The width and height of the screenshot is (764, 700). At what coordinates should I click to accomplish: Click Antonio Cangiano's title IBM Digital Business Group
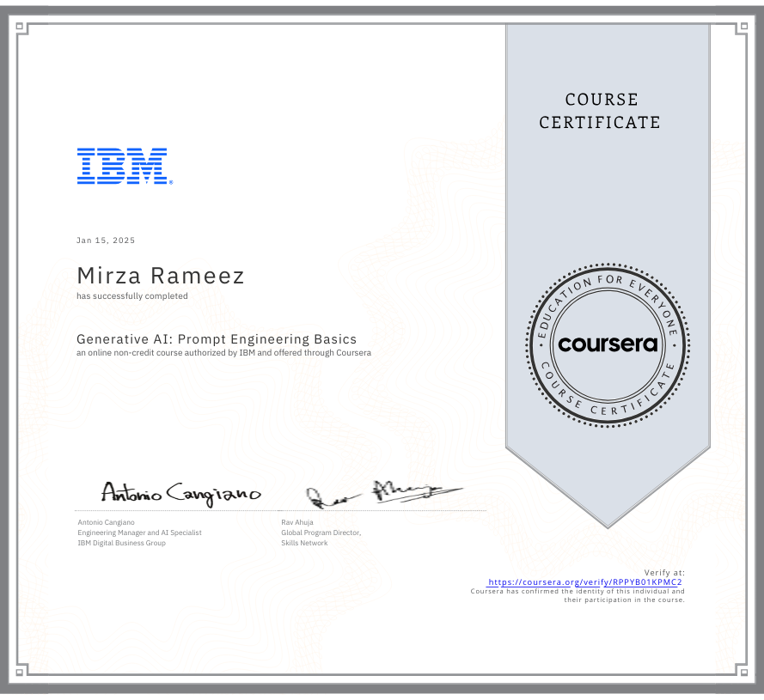click(122, 542)
